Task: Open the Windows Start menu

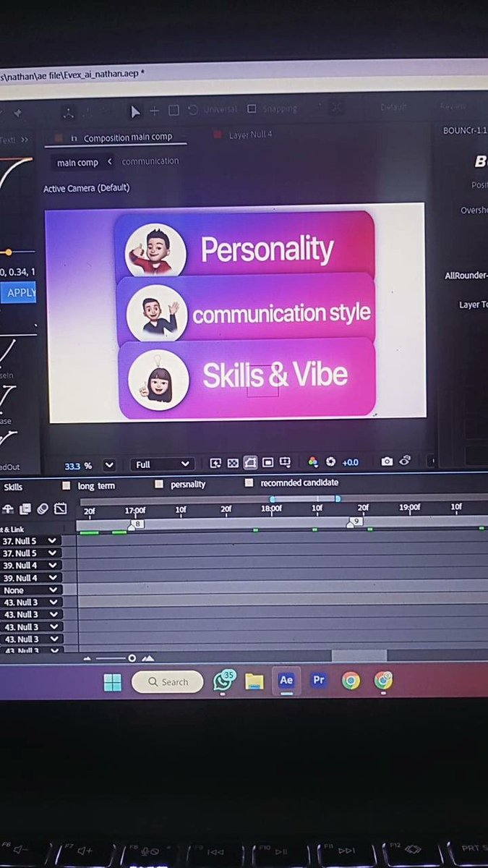Action: (113, 682)
